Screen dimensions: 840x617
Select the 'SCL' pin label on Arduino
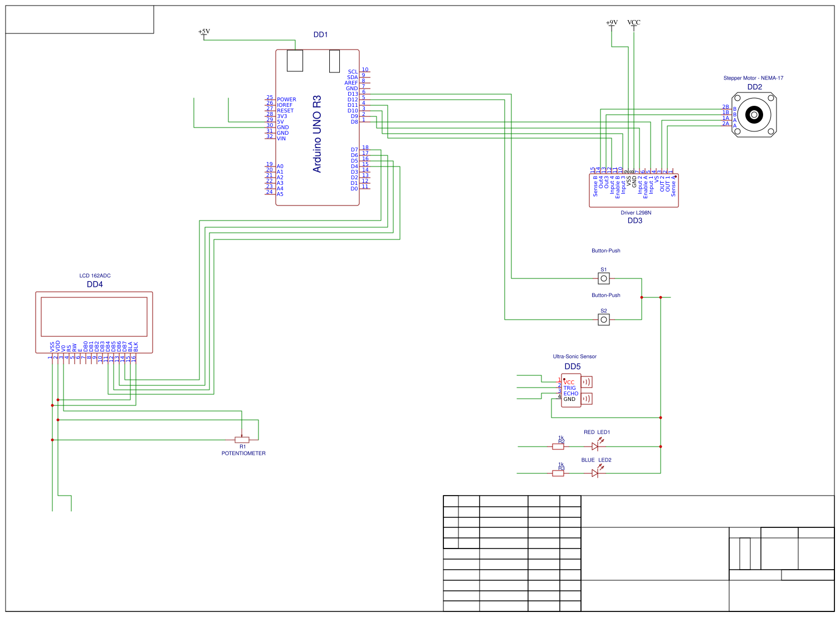[x=353, y=72]
